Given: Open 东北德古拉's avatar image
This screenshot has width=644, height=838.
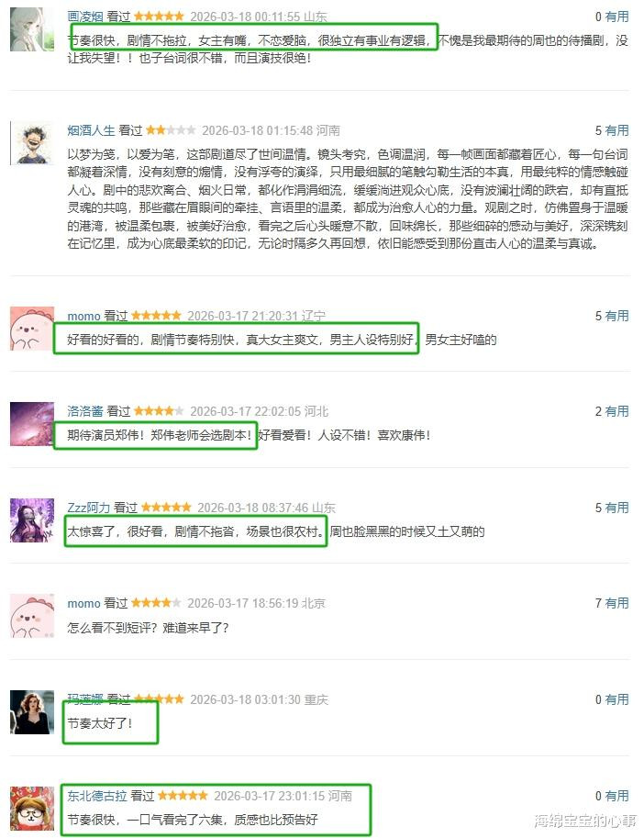Looking at the screenshot, I should pyautogui.click(x=32, y=808).
